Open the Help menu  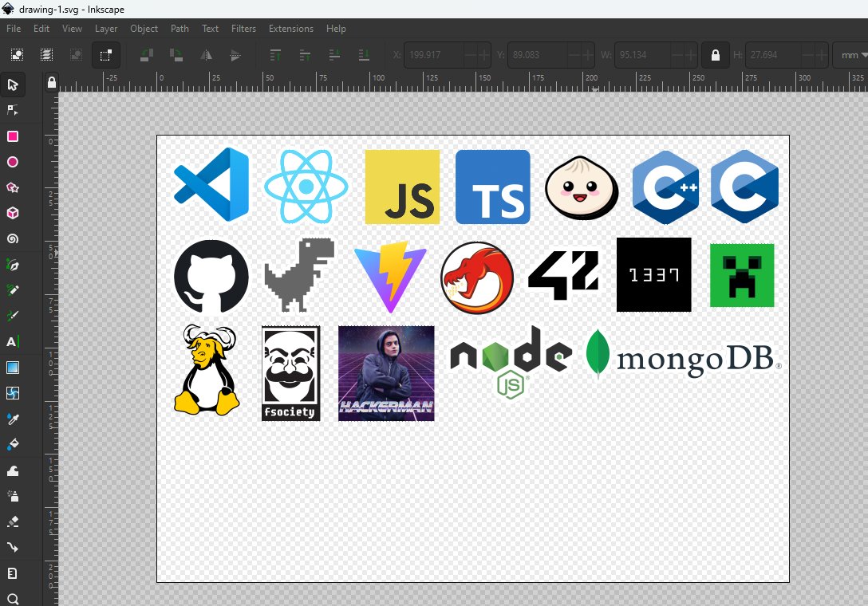click(336, 28)
